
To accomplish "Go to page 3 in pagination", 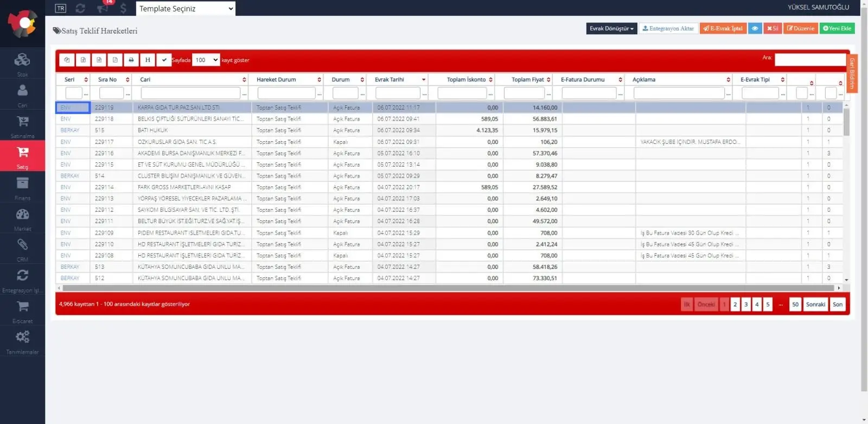I will (746, 305).
